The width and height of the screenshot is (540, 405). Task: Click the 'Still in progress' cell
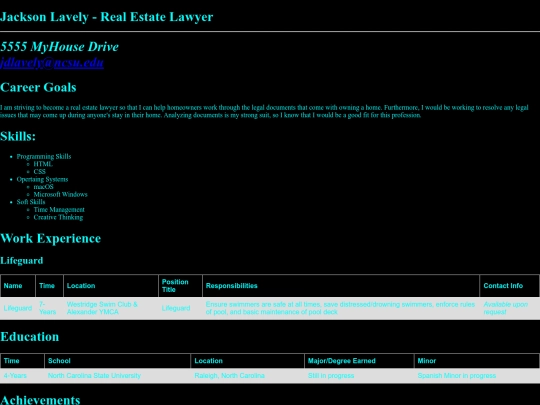tap(359, 376)
